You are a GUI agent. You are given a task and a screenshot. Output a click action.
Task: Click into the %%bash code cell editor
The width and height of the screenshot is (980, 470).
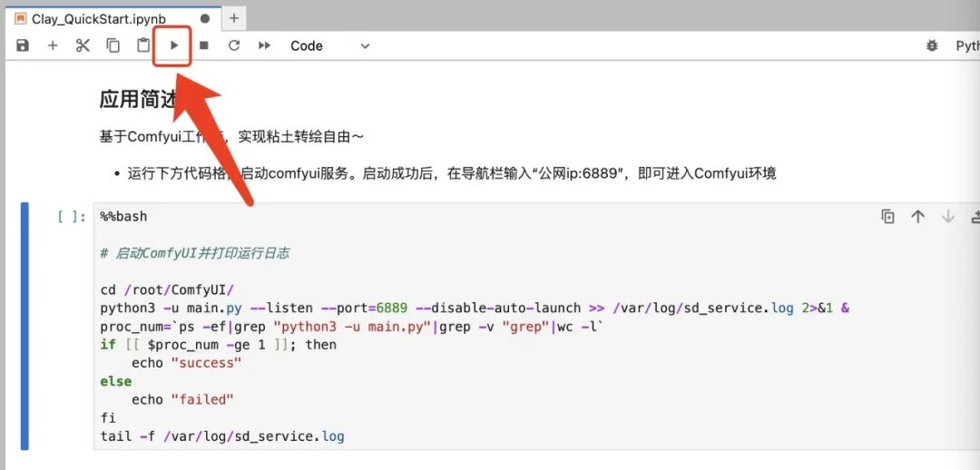tap(536, 326)
